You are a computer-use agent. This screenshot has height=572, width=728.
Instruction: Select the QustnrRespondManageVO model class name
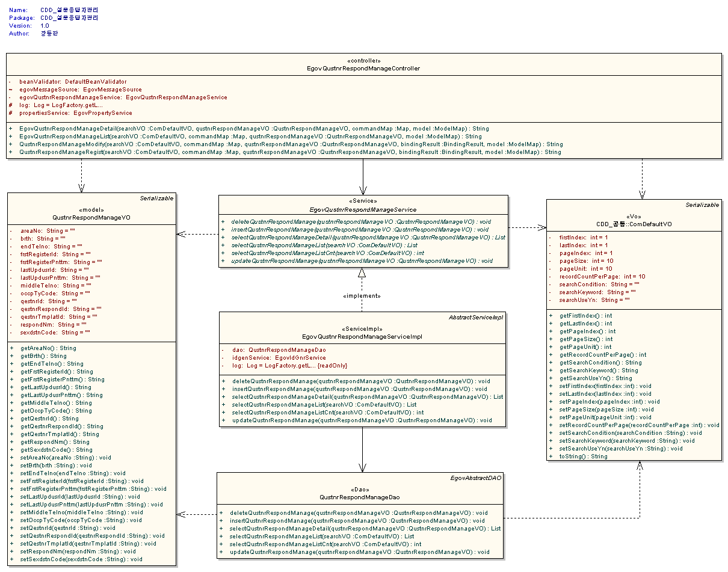(91, 217)
